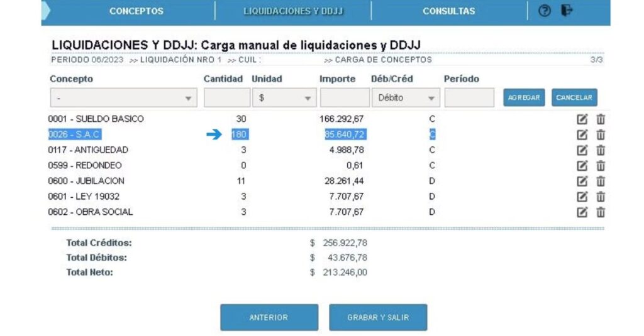Screen dimensions: 644x336
Task: Edit the 0600 - JUBILACION row
Action: tap(582, 181)
